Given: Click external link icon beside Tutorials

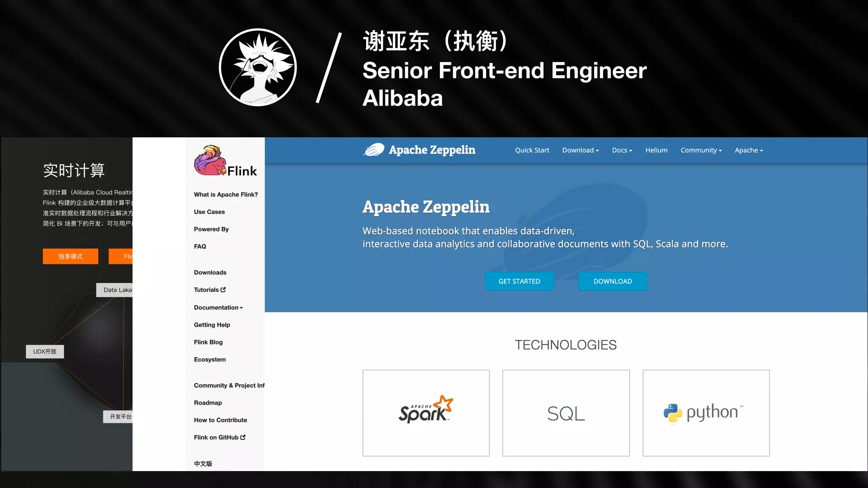Looking at the screenshot, I should tap(223, 290).
